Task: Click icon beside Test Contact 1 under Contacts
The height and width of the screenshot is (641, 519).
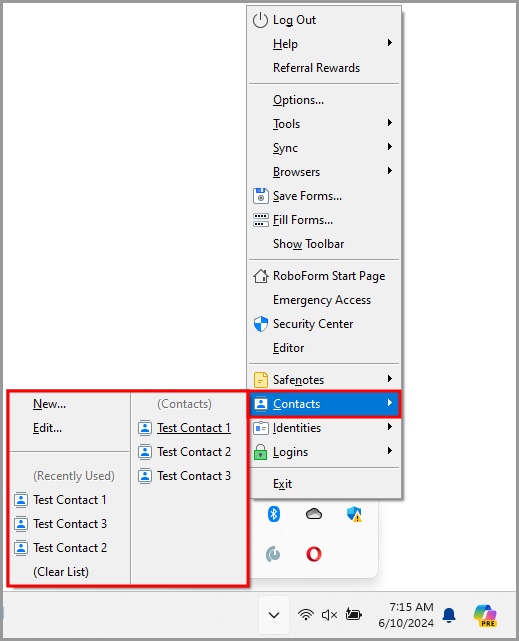Action: (x=145, y=428)
